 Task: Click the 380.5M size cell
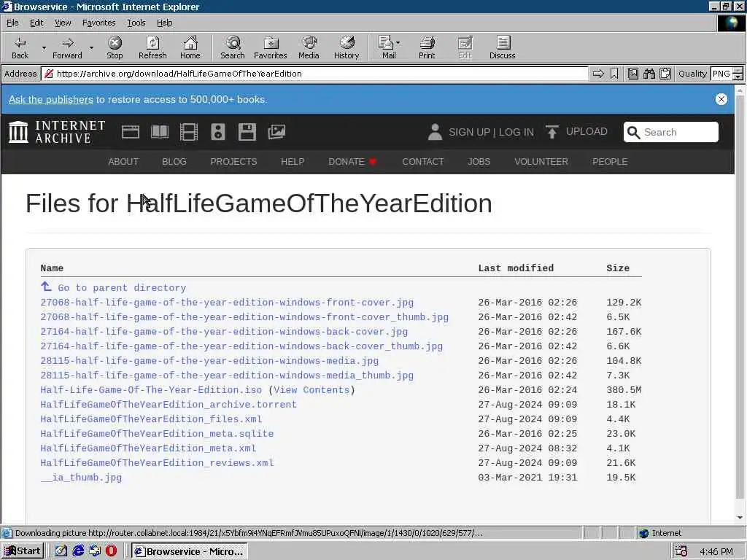click(x=624, y=390)
